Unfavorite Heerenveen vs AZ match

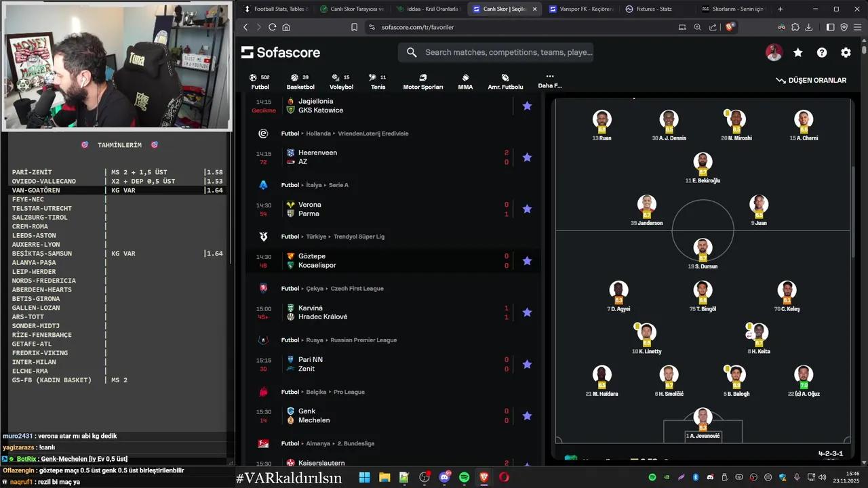527,157
